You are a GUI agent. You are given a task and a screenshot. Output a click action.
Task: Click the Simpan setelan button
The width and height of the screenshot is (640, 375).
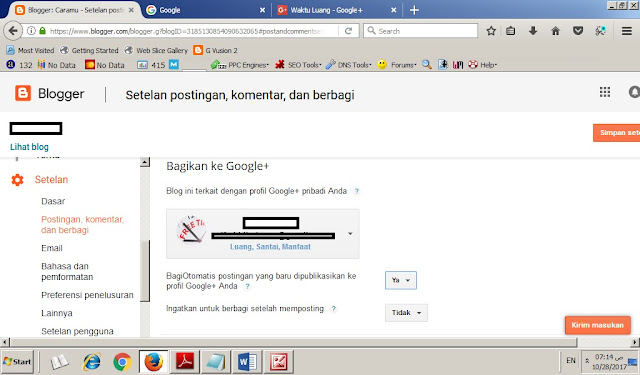(616, 133)
